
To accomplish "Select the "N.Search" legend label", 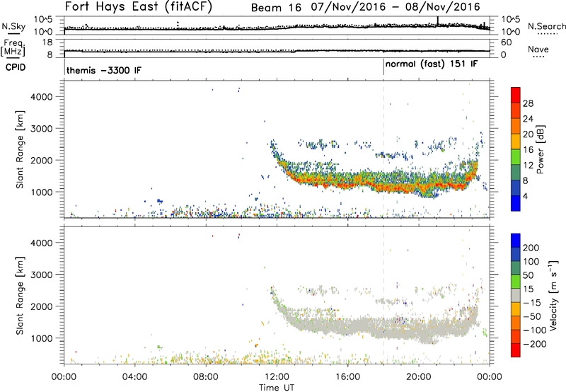I will click(546, 26).
